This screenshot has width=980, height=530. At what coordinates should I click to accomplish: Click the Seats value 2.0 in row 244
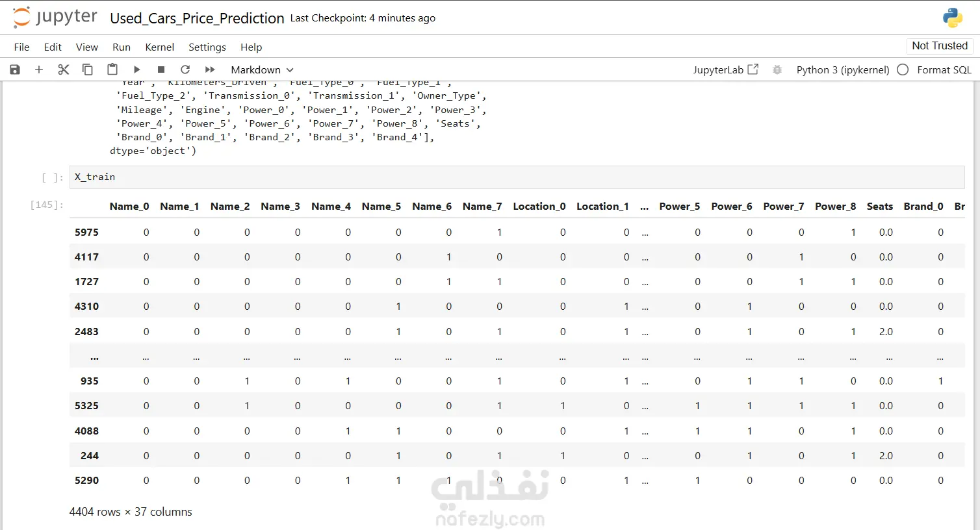click(886, 455)
